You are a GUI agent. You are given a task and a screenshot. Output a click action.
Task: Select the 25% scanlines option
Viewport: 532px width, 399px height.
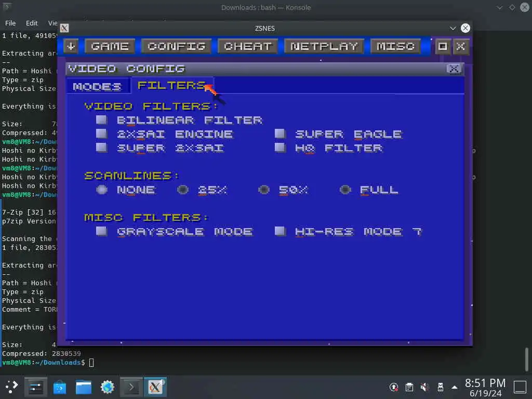183,190
